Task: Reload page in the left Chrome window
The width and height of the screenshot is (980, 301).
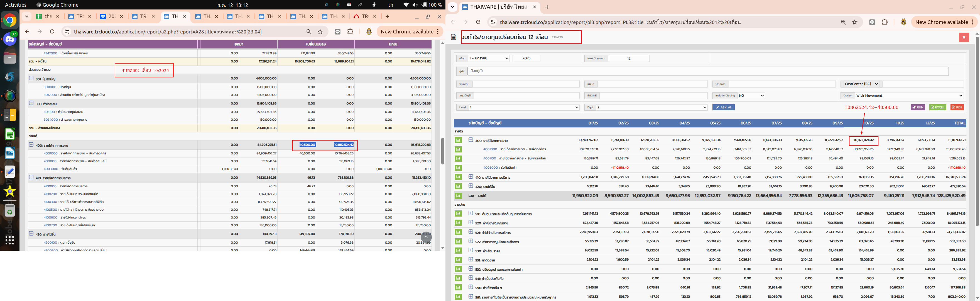Action: 52,31
